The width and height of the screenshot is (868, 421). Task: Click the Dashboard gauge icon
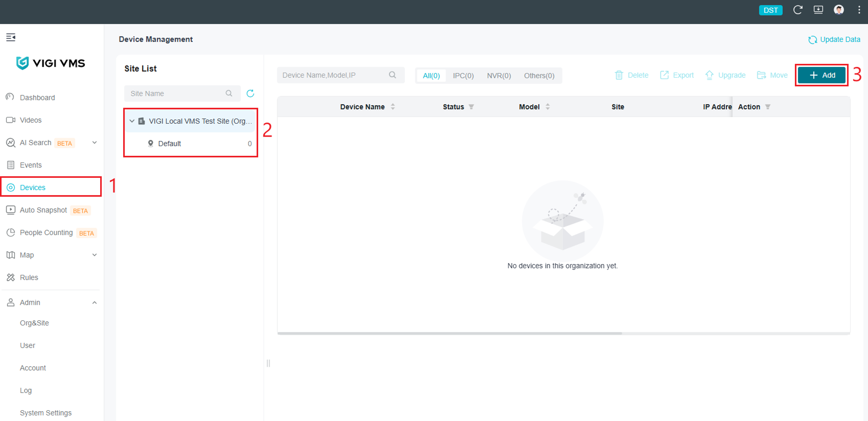[10, 97]
